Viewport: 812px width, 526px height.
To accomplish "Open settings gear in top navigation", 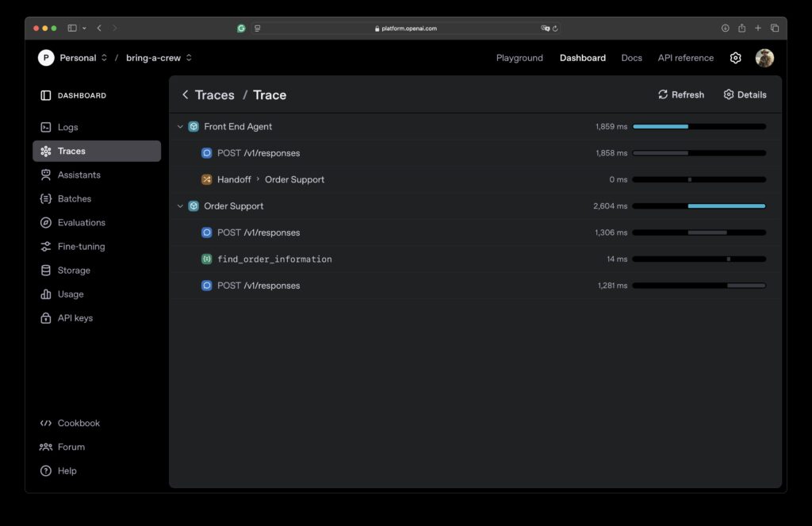I will (x=735, y=58).
